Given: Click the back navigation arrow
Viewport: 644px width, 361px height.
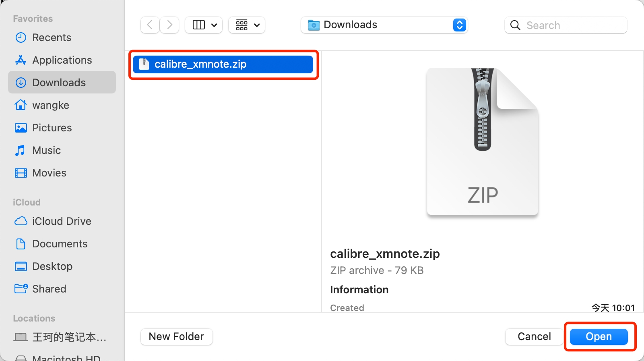Looking at the screenshot, I should pos(150,25).
